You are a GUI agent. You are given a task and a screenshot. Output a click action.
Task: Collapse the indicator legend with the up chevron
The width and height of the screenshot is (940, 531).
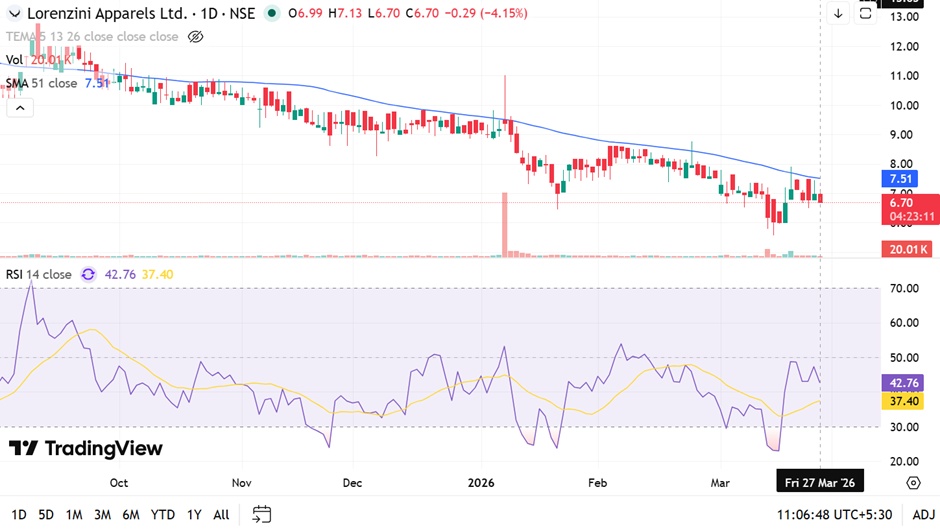click(17, 107)
